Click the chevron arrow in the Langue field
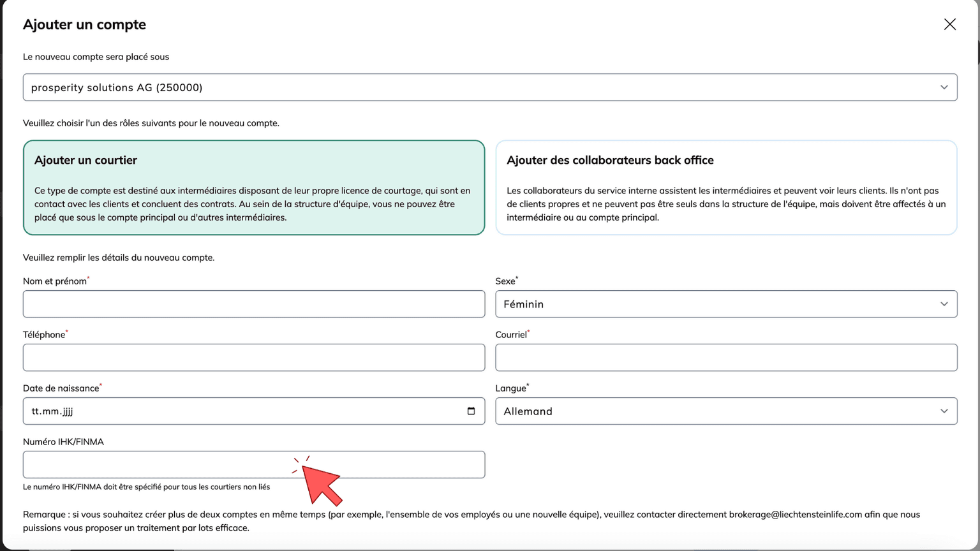This screenshot has height=551, width=980. tap(944, 411)
